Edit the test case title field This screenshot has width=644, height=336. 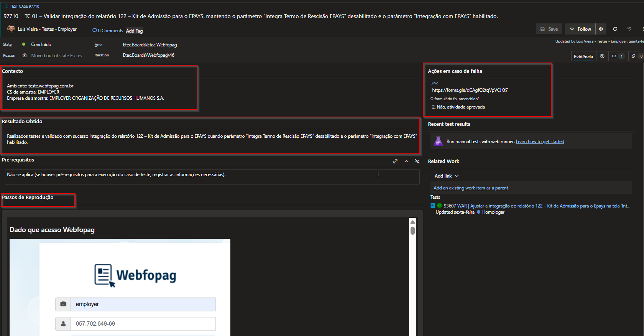point(261,16)
